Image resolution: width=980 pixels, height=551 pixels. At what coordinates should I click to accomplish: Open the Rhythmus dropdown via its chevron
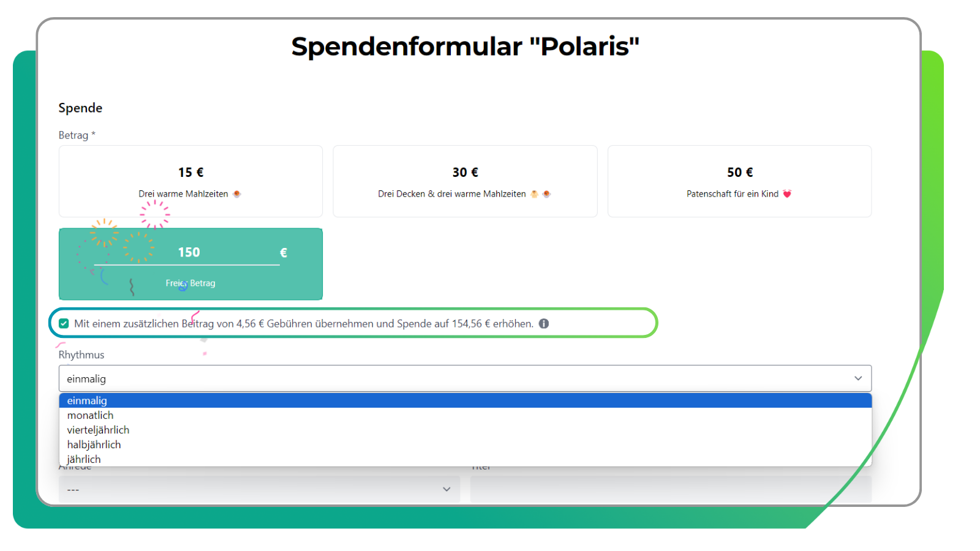click(x=858, y=378)
